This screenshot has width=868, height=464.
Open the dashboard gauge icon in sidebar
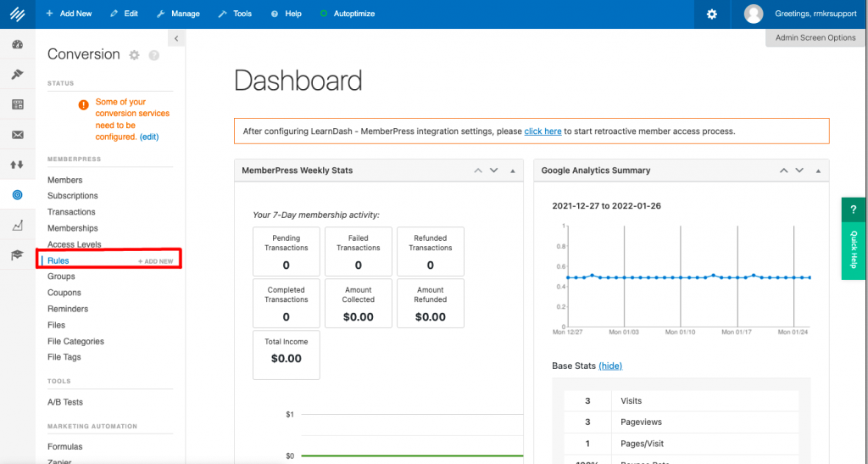click(17, 45)
